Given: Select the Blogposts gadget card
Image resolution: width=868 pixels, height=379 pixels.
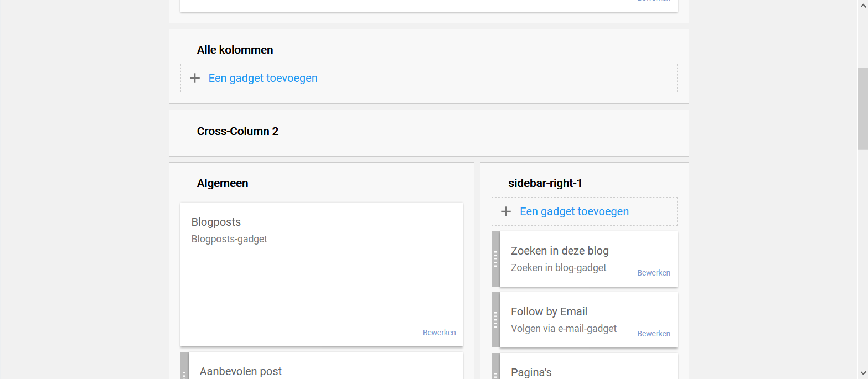Looking at the screenshot, I should pyautogui.click(x=322, y=274).
